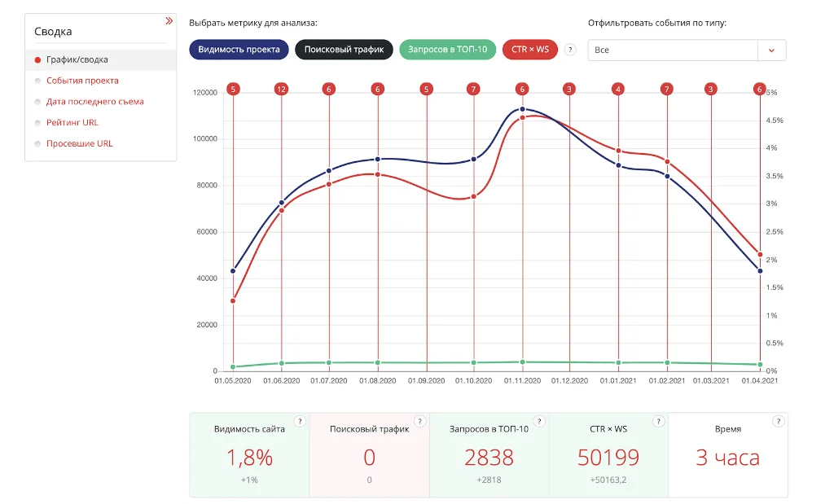This screenshot has width=834, height=504.
Task: Click help icon on Видимость сайта card
Action: [300, 421]
